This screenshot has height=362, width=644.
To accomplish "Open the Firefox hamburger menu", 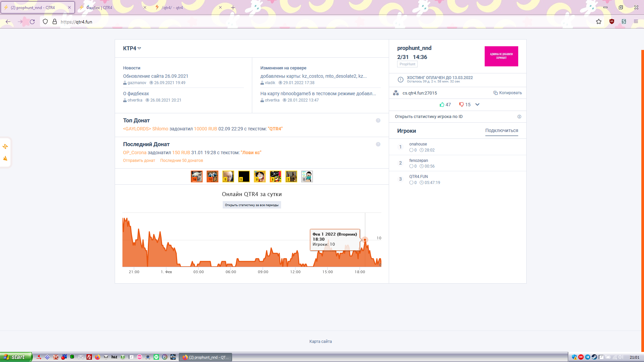I will point(636,22).
